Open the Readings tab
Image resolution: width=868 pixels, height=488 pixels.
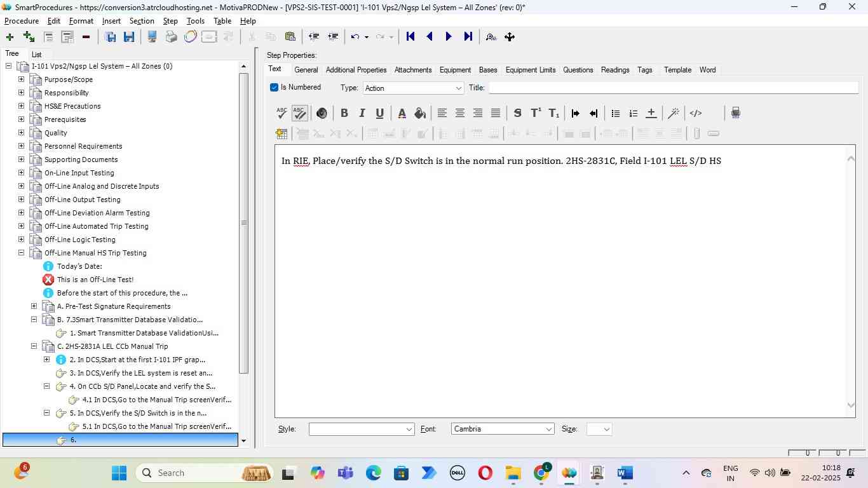[615, 70]
